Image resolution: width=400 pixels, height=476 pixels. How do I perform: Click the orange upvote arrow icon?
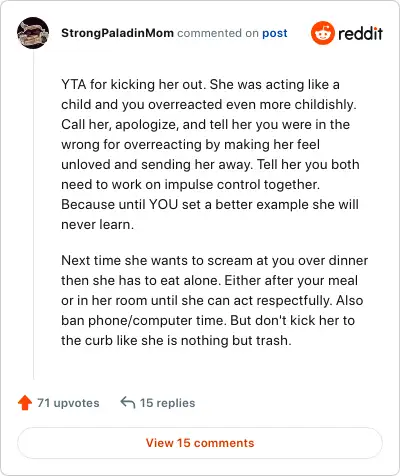coord(25,403)
